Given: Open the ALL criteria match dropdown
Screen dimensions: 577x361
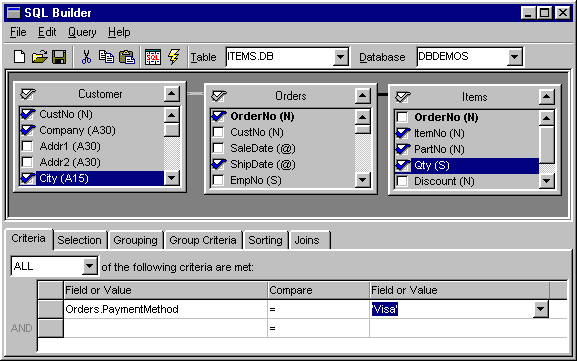Looking at the screenshot, I should [89, 266].
